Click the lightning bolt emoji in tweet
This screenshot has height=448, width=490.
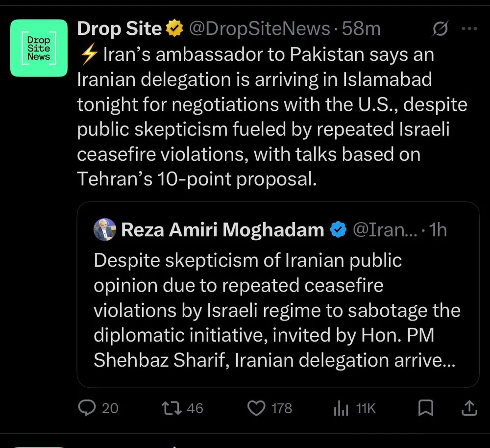88,55
